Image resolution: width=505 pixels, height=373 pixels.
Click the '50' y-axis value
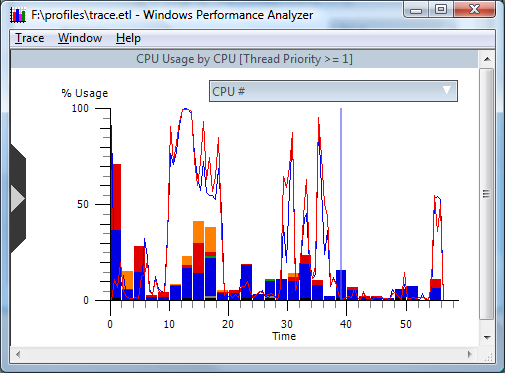(83, 204)
